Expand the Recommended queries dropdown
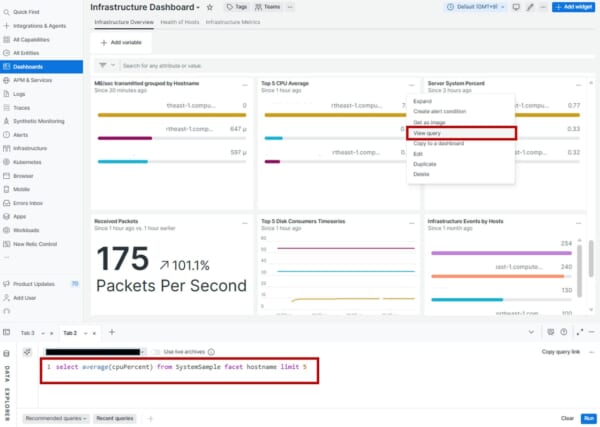Viewport: 600px width, 427px height. [57, 418]
